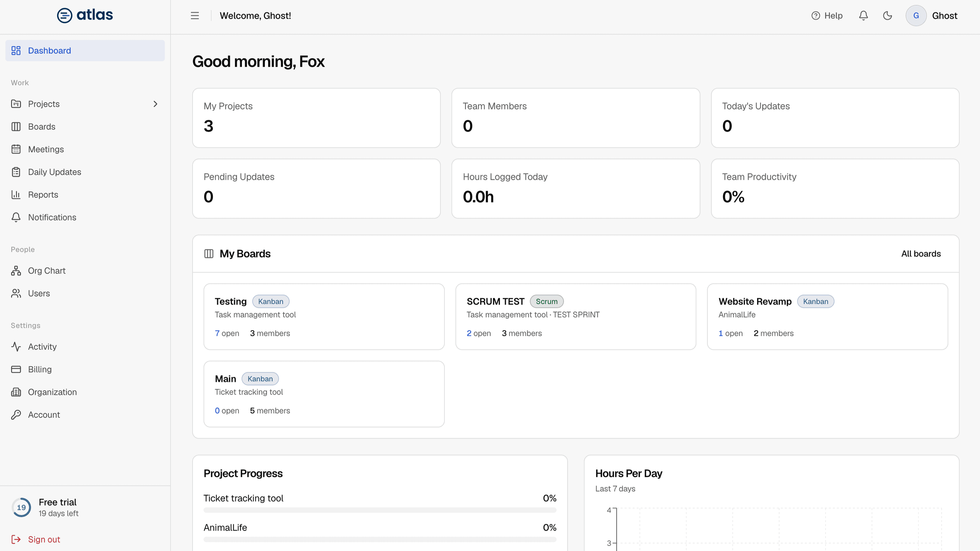Click the Activity pulse icon

click(x=16, y=347)
